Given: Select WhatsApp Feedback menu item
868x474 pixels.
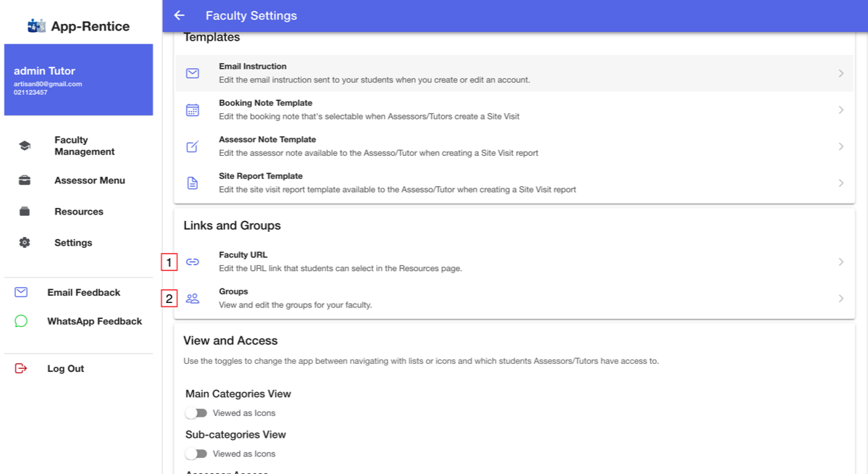Looking at the screenshot, I should coord(78,321).
